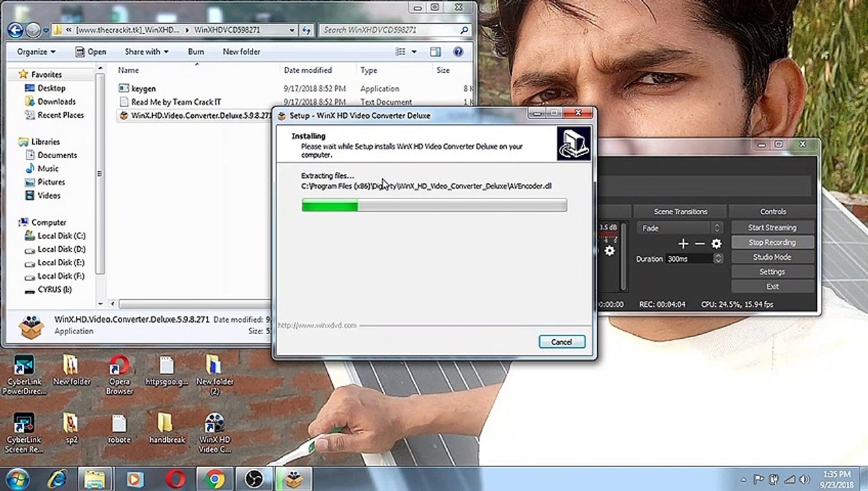The height and width of the screenshot is (491, 868).
Task: Open CyberLink PowerDirector desktop shortcut
Action: point(25,375)
